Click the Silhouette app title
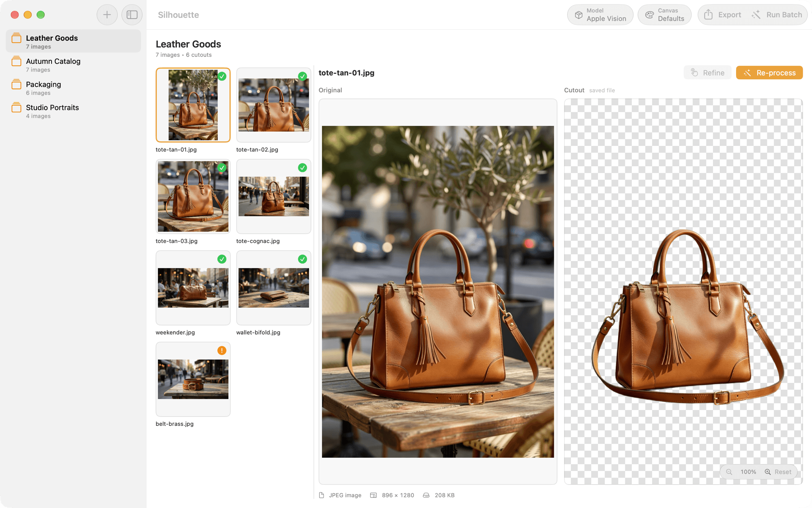 pyautogui.click(x=178, y=15)
